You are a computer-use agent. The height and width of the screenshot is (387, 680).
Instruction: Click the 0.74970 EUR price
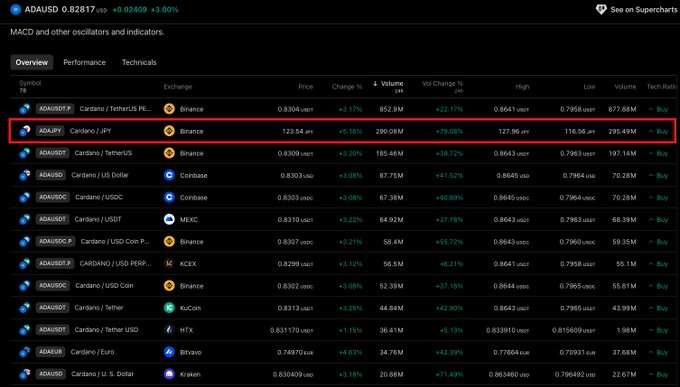pos(295,352)
